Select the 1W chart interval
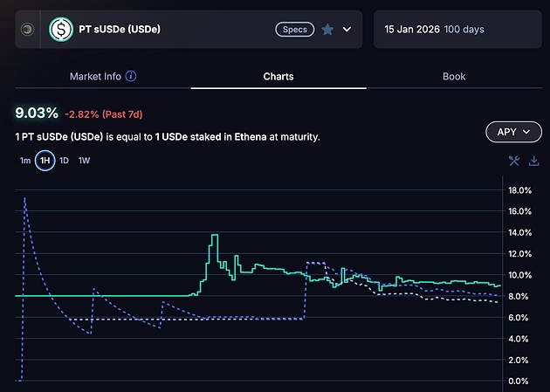This screenshot has height=392, width=550. [x=84, y=161]
